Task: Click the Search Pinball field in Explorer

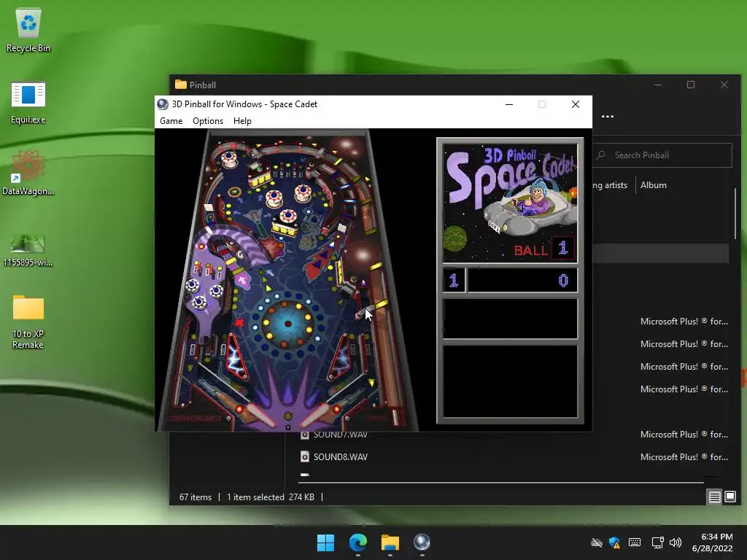Action: (x=662, y=155)
